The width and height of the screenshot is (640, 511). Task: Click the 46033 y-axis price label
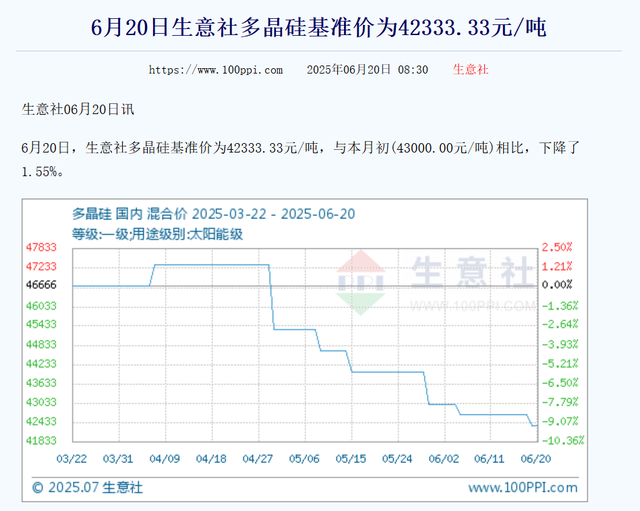41,306
